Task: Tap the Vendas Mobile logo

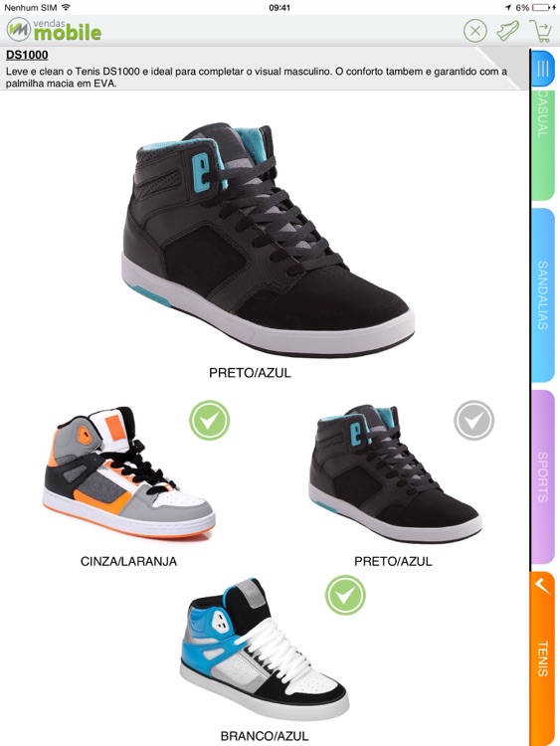Action: point(55,30)
